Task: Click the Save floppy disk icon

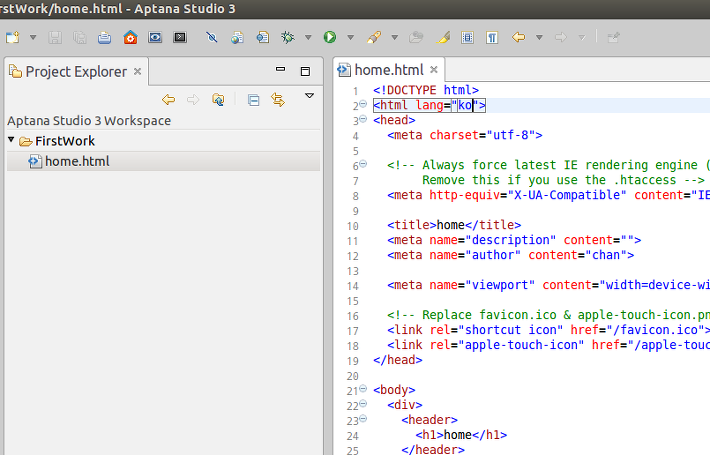Action: pos(55,37)
